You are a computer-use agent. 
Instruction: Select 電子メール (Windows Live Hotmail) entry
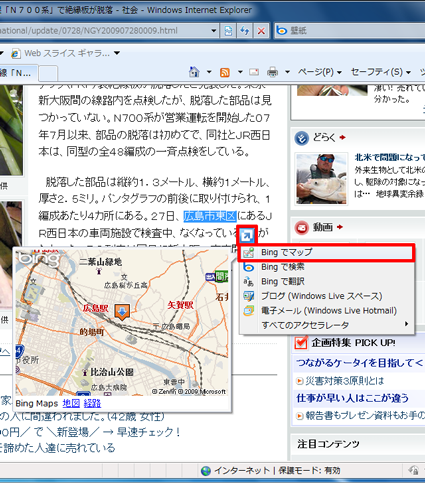(327, 311)
